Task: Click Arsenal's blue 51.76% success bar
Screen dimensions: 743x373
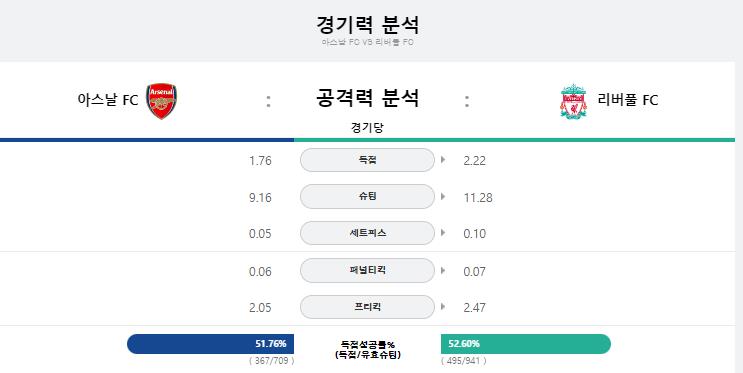Action: (x=210, y=344)
